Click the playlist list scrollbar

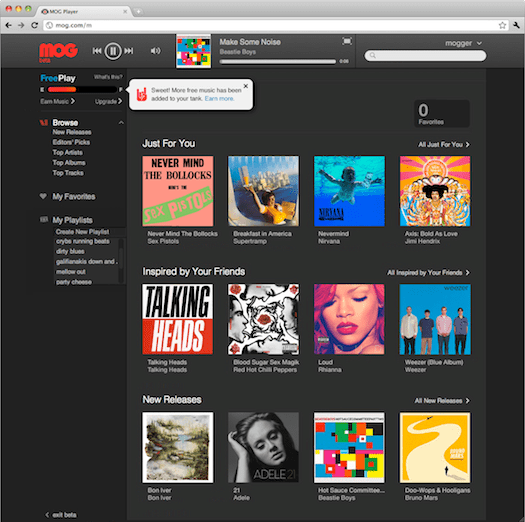(x=121, y=259)
